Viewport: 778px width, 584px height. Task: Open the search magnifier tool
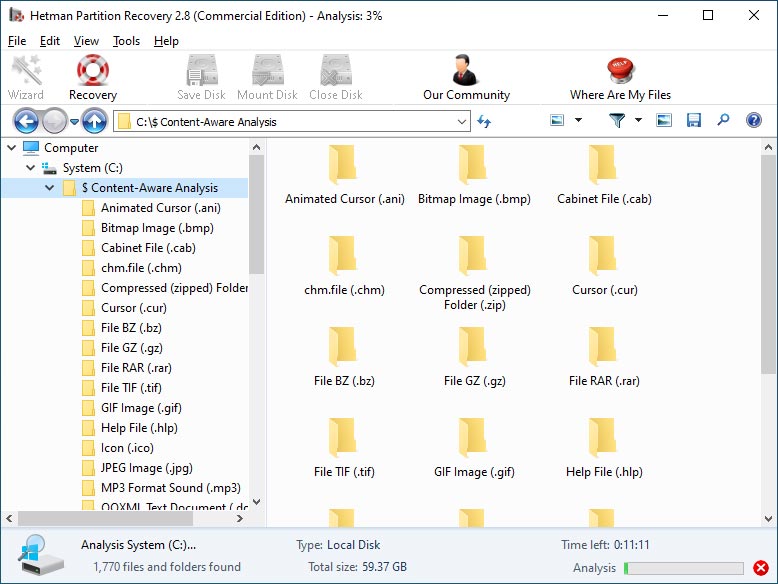tap(723, 120)
